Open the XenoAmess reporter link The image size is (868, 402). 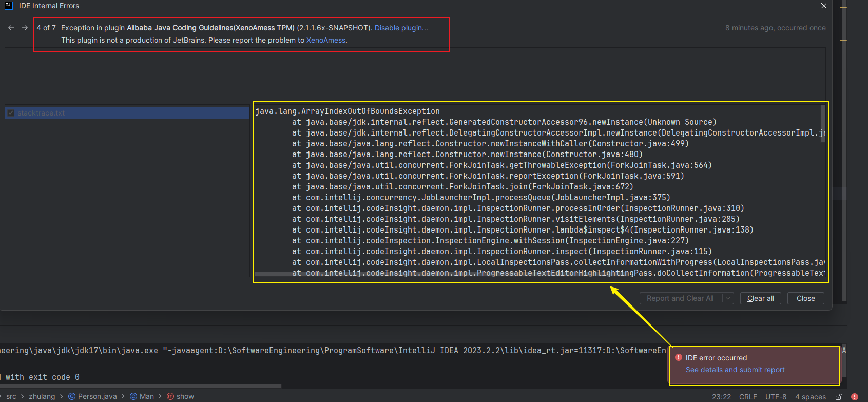coord(326,40)
